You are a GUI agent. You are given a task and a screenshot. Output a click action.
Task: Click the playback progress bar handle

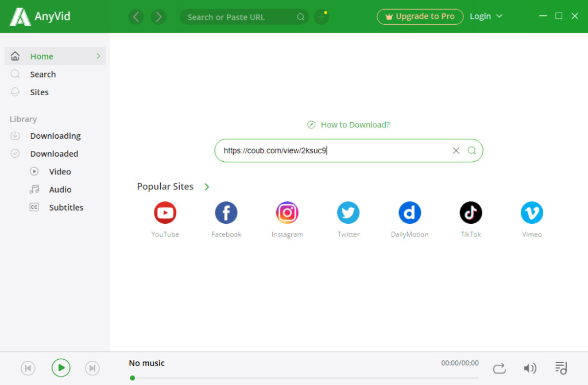pos(133,378)
